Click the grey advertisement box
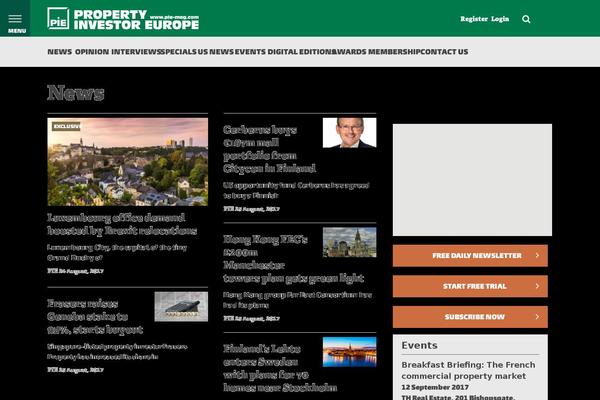 pyautogui.click(x=472, y=180)
